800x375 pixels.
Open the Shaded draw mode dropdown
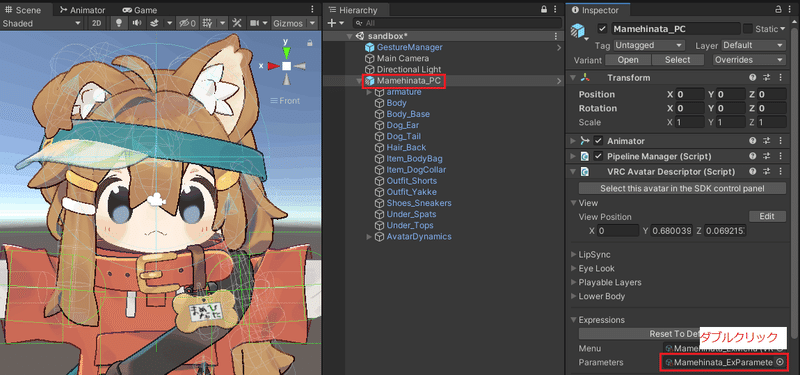click(41, 23)
